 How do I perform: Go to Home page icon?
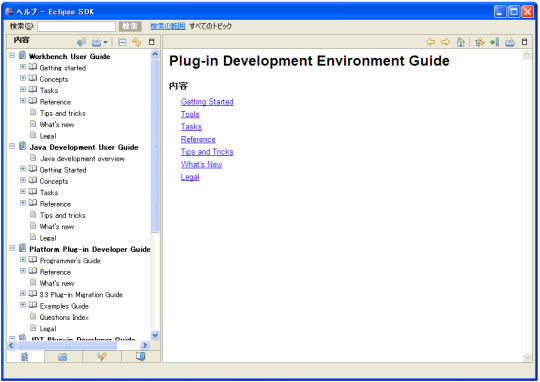(460, 42)
